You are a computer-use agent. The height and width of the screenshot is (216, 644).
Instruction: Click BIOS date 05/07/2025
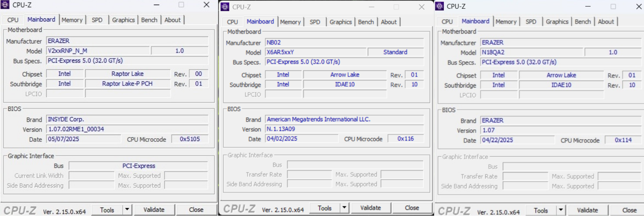click(x=84, y=139)
